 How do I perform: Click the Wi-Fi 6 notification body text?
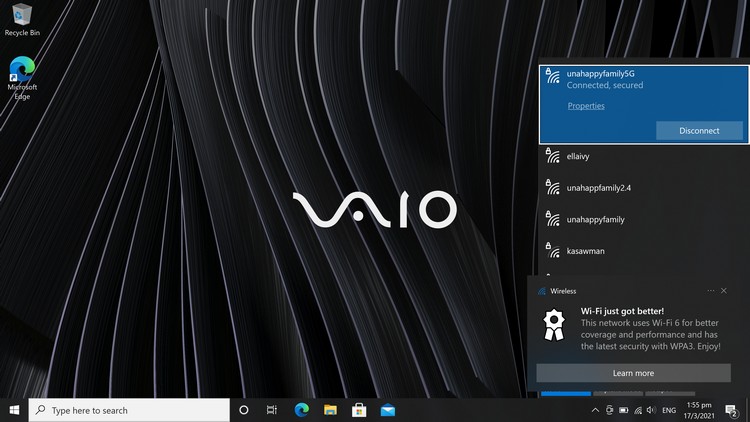651,334
